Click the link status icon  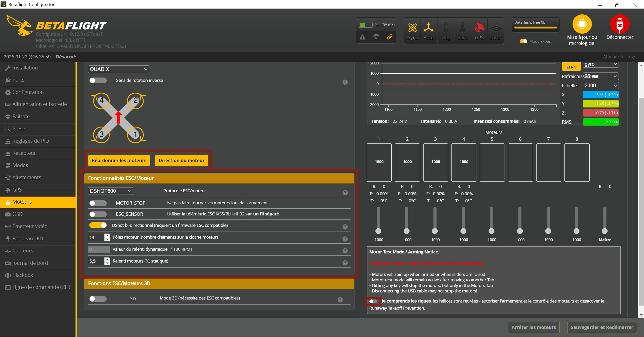click(390, 37)
